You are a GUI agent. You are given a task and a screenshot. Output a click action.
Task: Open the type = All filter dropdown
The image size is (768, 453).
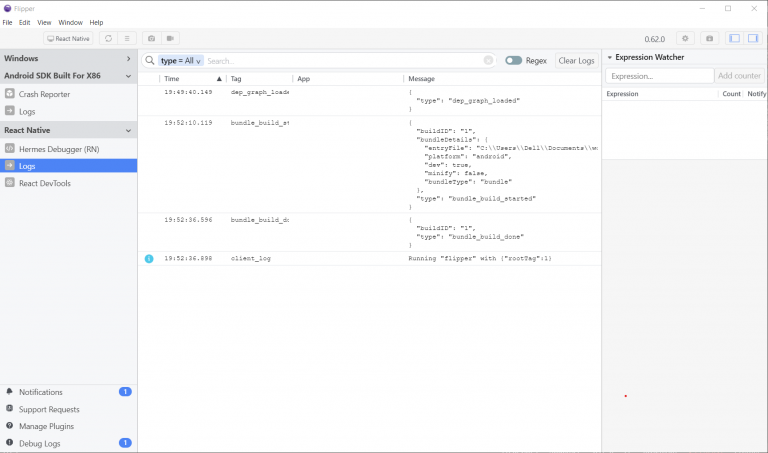(x=180, y=61)
